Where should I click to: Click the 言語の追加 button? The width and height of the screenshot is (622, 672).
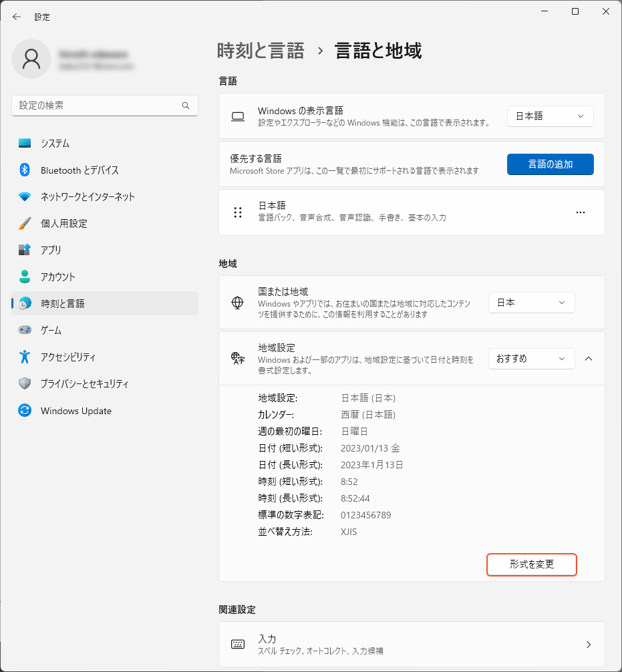pyautogui.click(x=550, y=164)
